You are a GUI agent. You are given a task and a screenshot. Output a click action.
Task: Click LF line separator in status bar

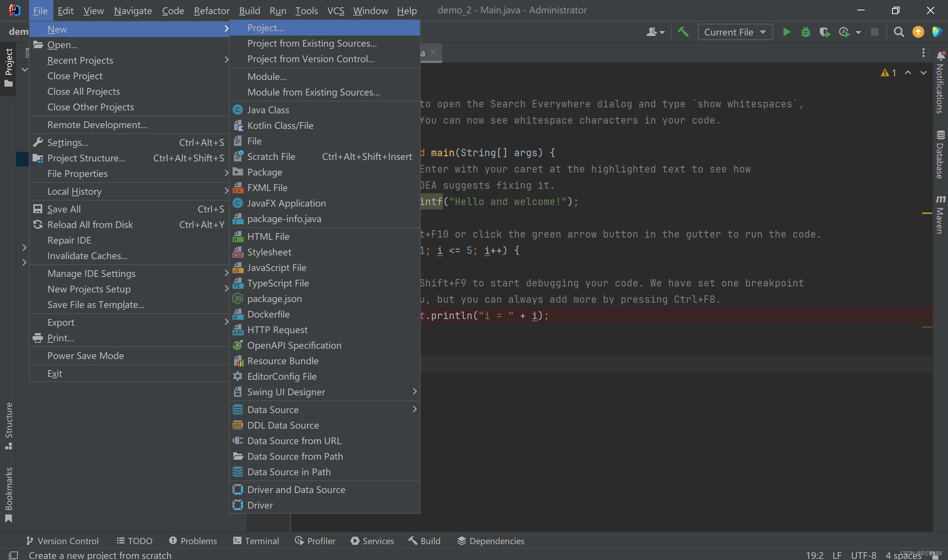click(837, 555)
